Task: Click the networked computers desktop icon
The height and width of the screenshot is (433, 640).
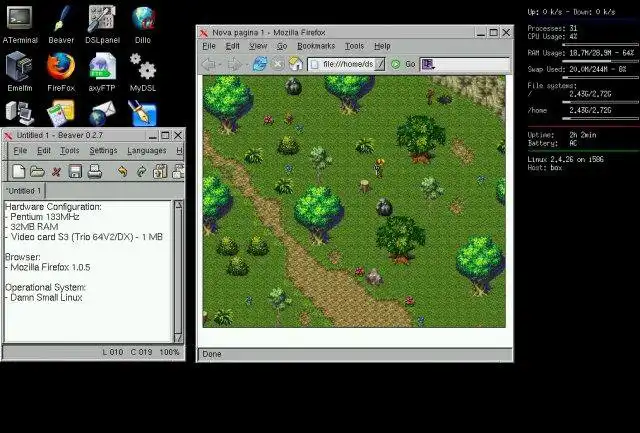Action: [19, 113]
